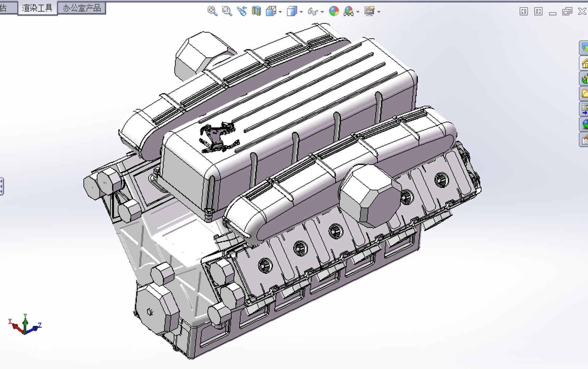Click the Hide/Show Items glasses icon
This screenshot has width=588, height=369.
point(313,12)
